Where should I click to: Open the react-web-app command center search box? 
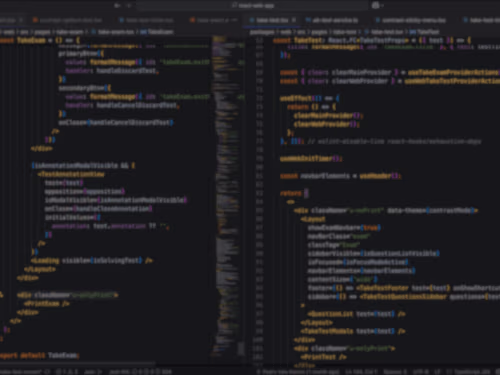coord(252,5)
